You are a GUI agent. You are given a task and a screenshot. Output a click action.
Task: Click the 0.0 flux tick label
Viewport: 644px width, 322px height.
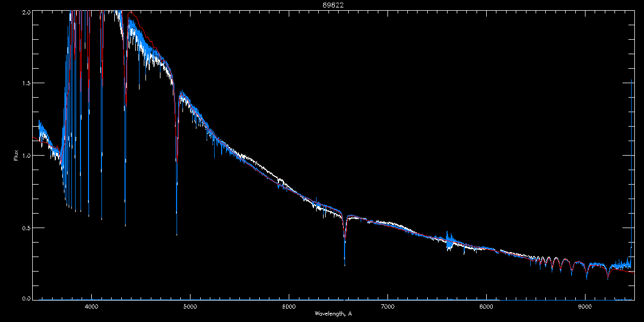[x=25, y=297]
